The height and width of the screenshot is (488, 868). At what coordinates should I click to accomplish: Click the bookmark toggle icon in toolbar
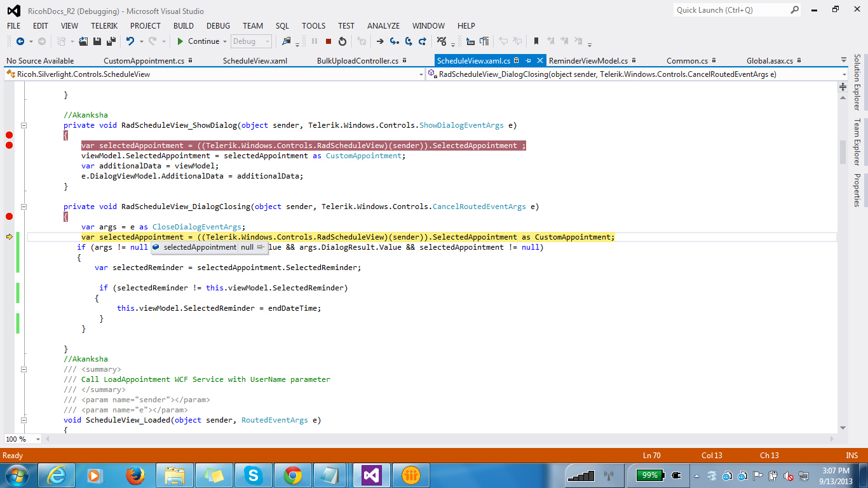click(536, 41)
